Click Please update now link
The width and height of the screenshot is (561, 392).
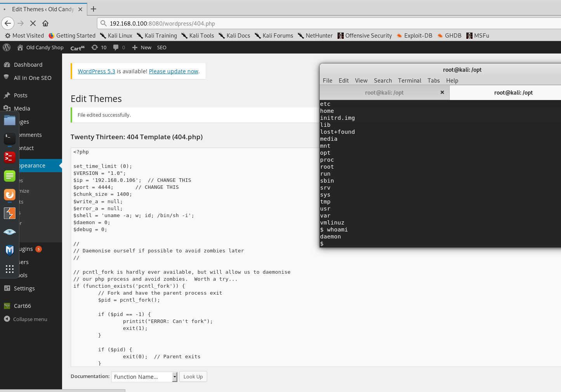click(x=173, y=71)
